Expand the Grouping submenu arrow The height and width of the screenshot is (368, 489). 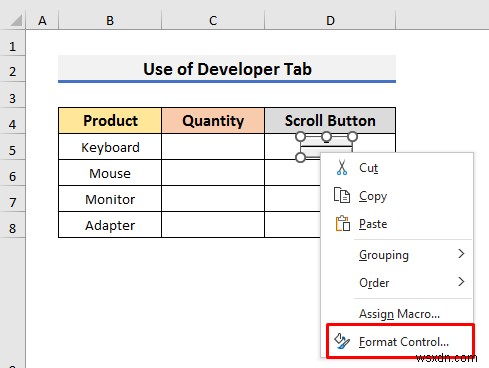(x=461, y=254)
